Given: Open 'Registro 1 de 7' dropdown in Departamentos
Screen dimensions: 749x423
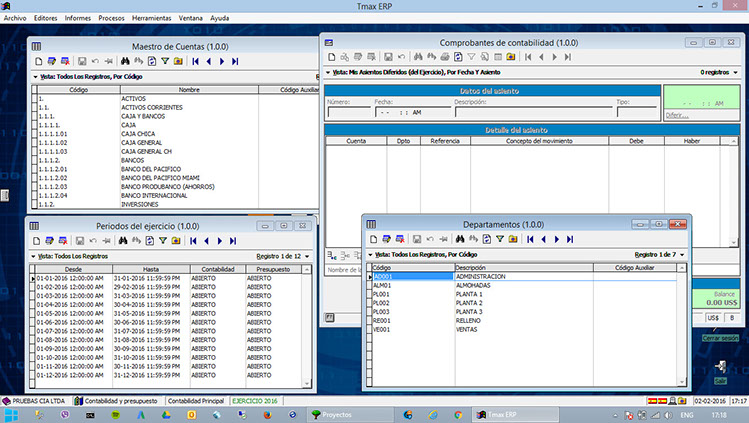Looking at the screenshot, I should coord(684,255).
